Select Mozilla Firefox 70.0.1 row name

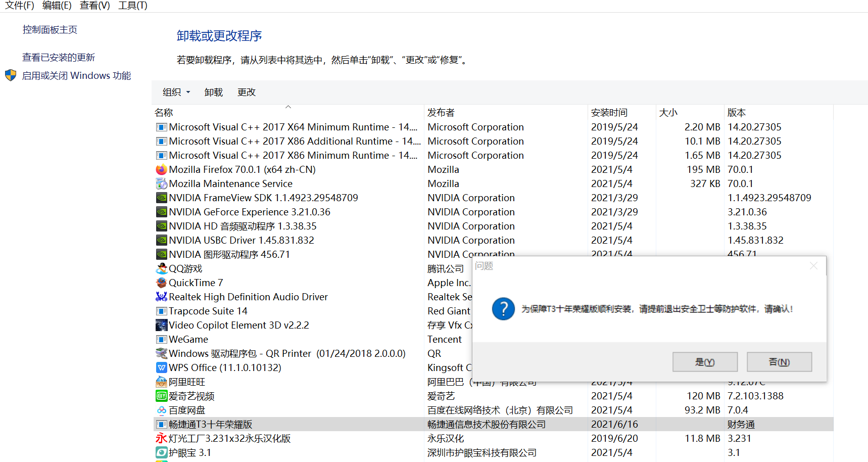coord(242,169)
